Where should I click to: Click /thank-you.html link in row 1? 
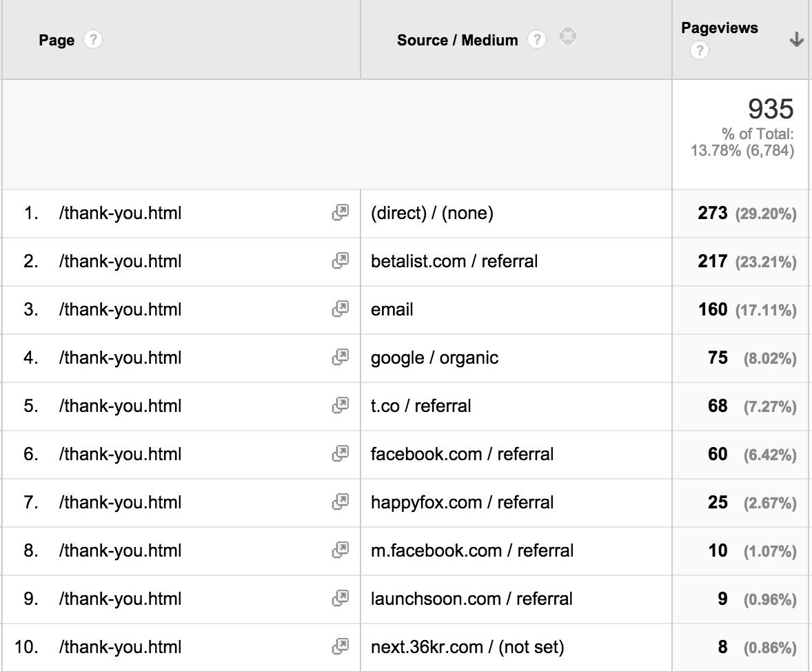[120, 214]
